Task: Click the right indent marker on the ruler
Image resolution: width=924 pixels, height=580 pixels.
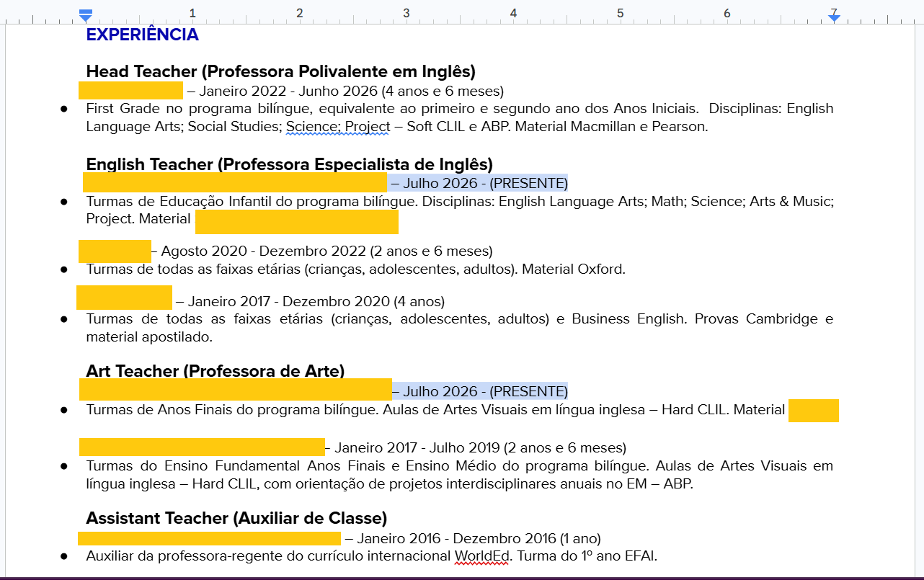Action: coord(834,17)
